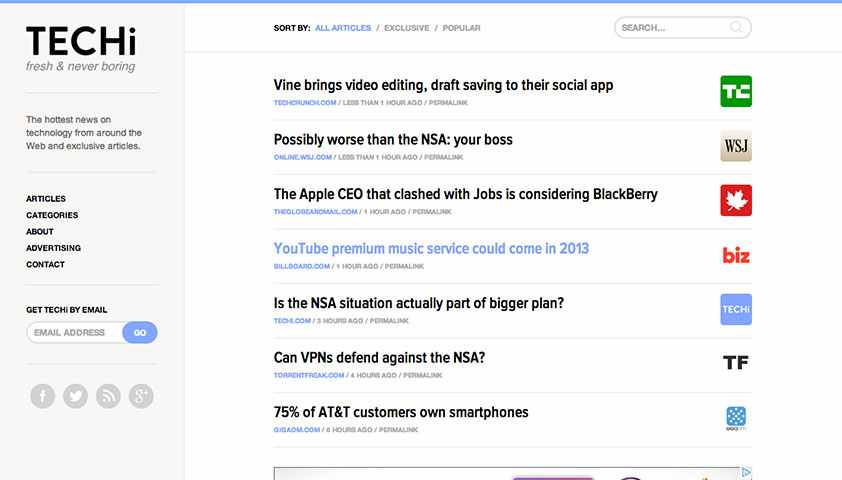Open TECHi's Twitter profile icon

(75, 396)
